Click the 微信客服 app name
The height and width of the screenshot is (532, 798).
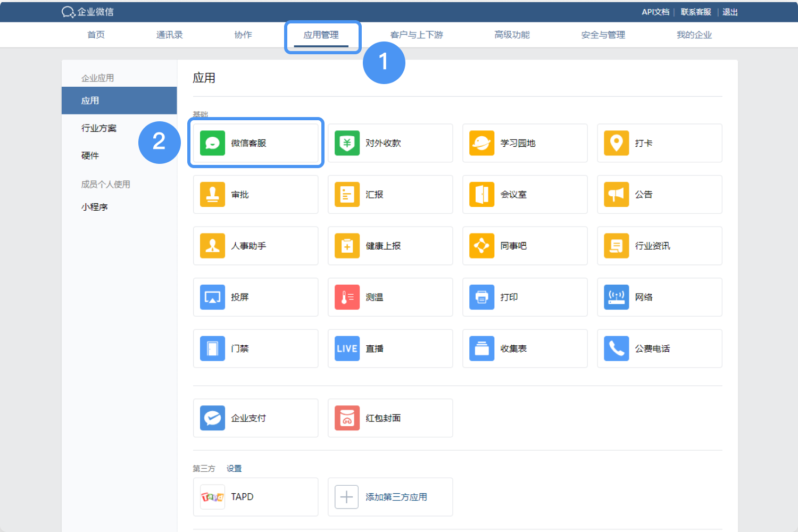pos(248,143)
